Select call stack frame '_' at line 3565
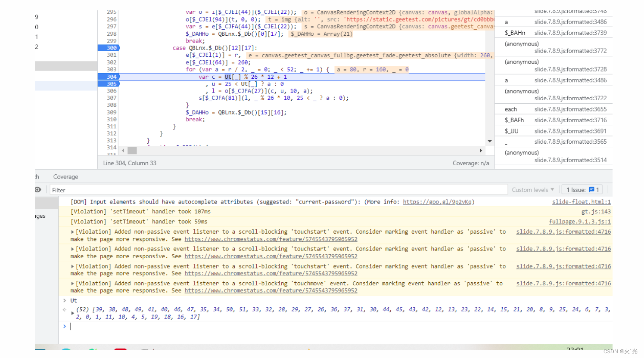The height and width of the screenshot is (358, 644). [554, 142]
